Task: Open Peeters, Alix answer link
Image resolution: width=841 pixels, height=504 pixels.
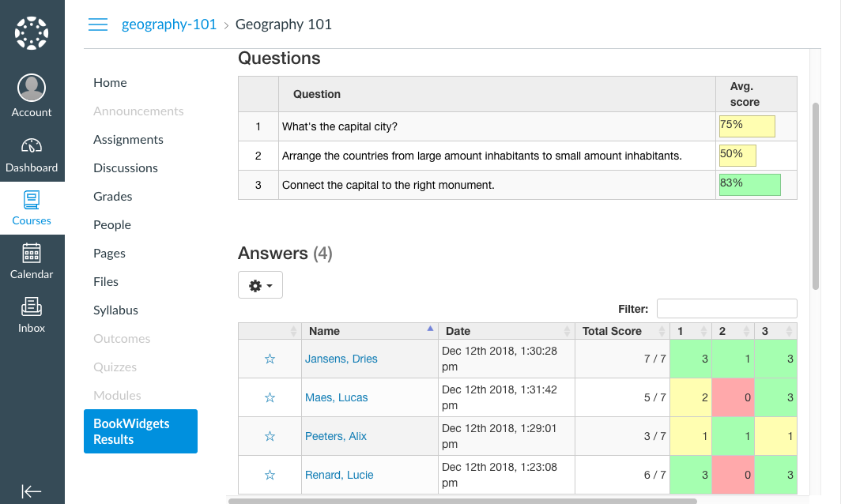Action: [336, 436]
